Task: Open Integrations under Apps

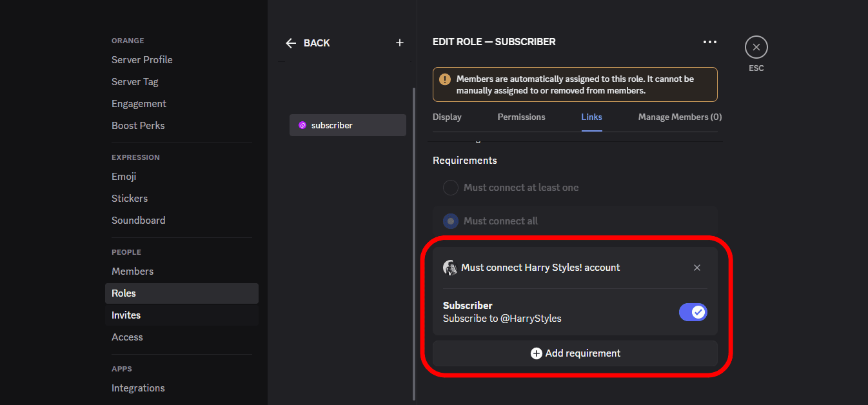Action: (138, 388)
